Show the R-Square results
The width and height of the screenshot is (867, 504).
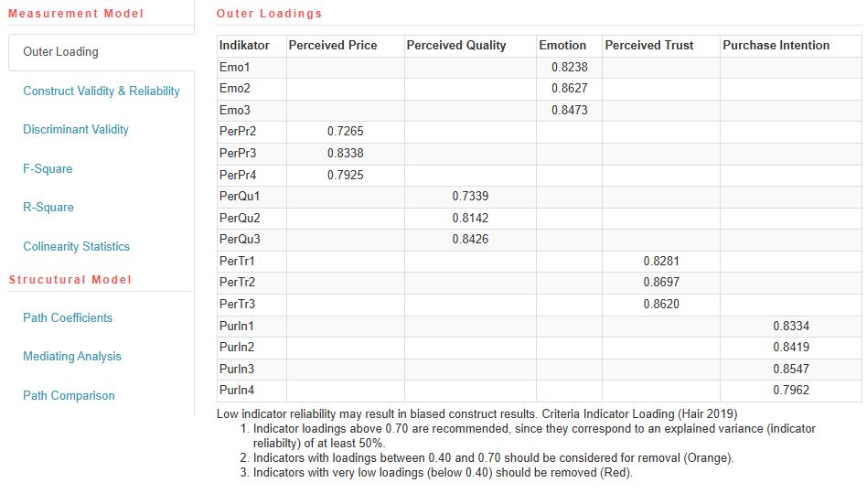(48, 208)
